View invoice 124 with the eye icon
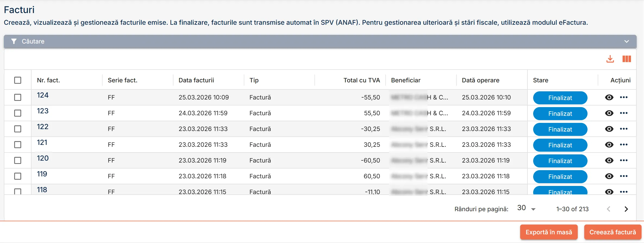 pos(609,97)
